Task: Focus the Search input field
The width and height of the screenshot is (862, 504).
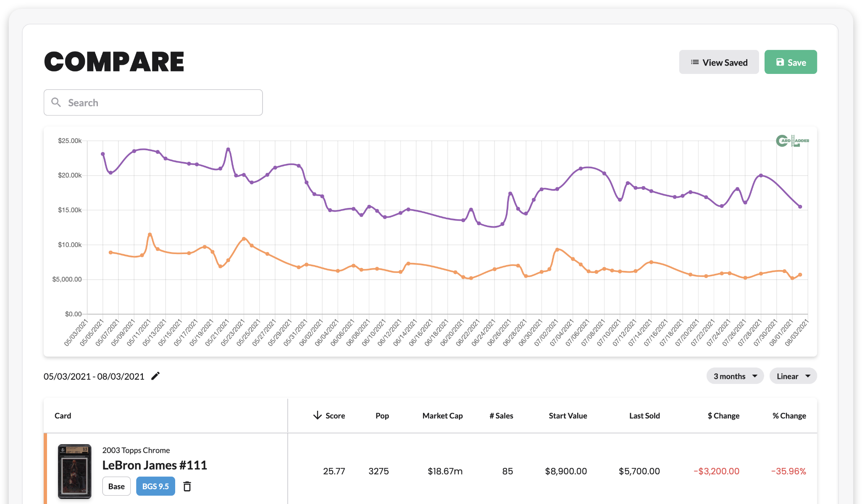Action: 153,102
